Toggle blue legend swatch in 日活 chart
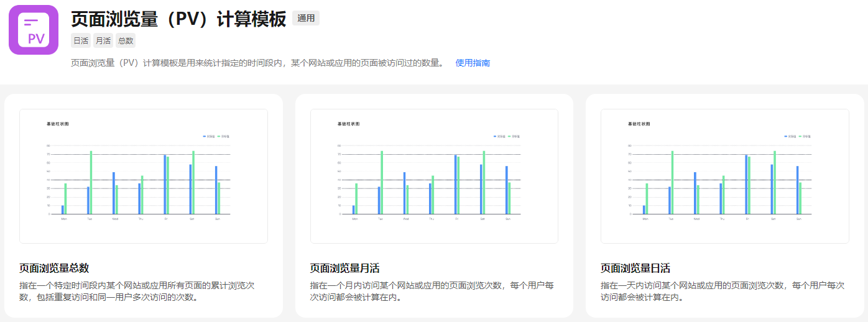The width and height of the screenshot is (868, 322). tap(786, 136)
